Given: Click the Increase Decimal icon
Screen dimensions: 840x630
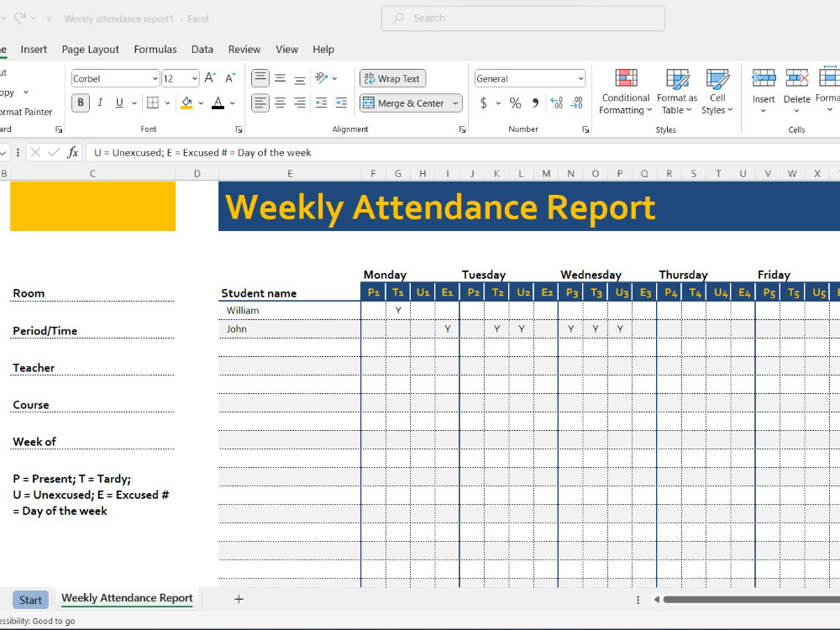Looking at the screenshot, I should pyautogui.click(x=557, y=102).
